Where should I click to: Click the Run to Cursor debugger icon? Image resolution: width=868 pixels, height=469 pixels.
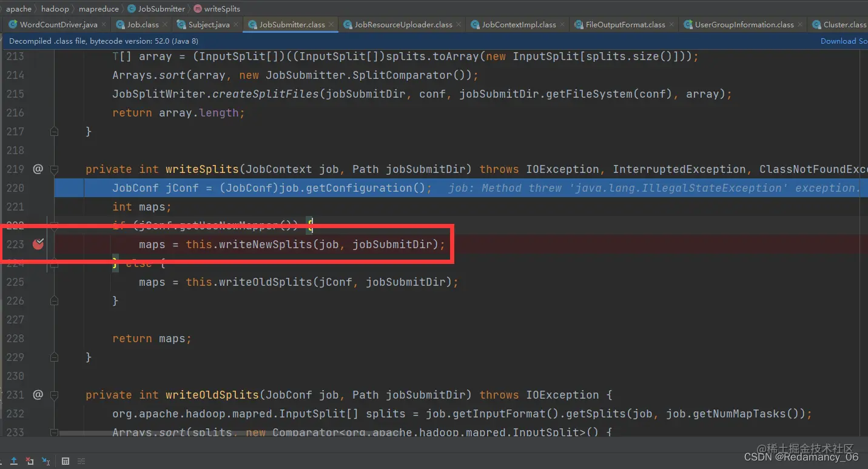pyautogui.click(x=46, y=461)
